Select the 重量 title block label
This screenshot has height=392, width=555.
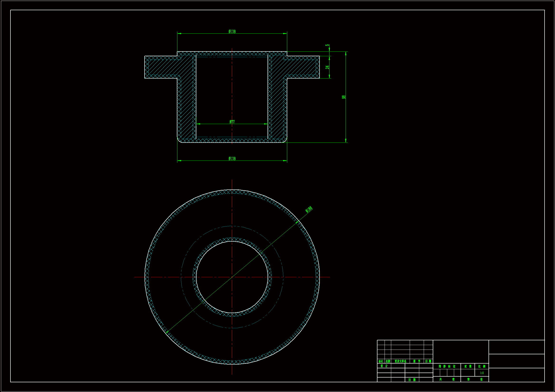click(x=467, y=366)
